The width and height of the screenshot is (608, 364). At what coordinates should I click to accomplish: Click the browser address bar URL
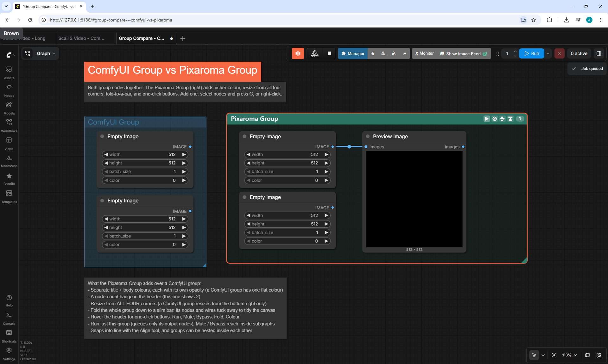tap(111, 20)
